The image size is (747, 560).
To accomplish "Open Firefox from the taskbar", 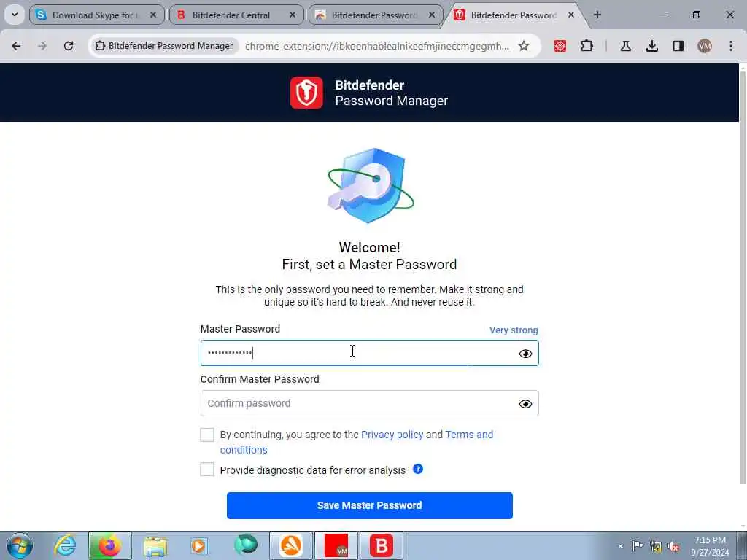I will pos(109,545).
